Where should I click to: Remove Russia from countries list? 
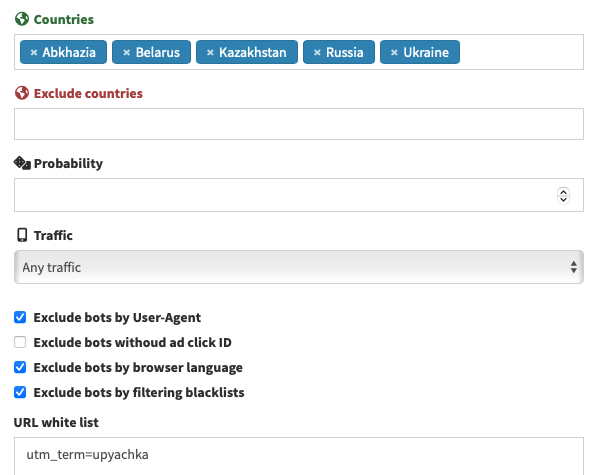(x=317, y=52)
